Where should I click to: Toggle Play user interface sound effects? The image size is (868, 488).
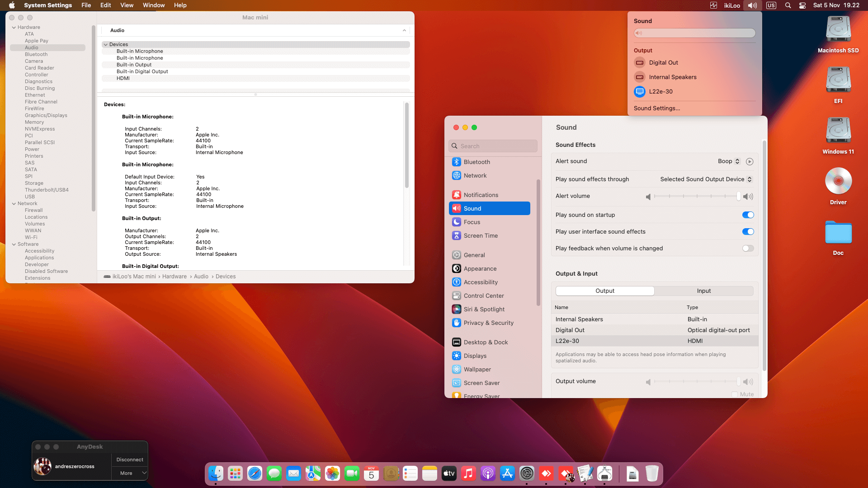click(x=748, y=231)
